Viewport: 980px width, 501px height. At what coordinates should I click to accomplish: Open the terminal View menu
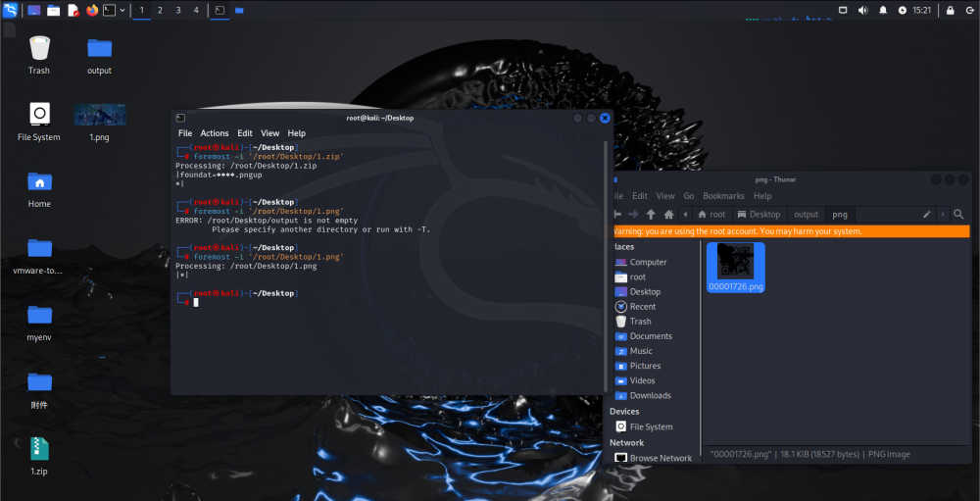pos(270,133)
